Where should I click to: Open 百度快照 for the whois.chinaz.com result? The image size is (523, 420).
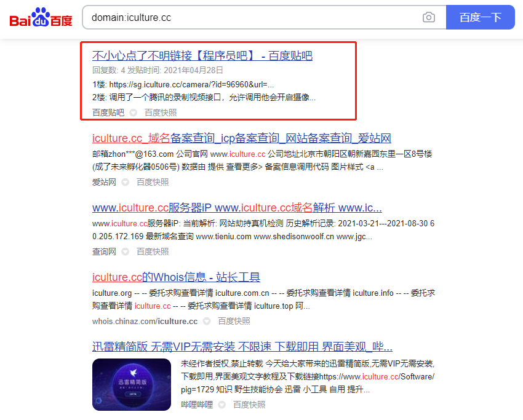[234, 322]
